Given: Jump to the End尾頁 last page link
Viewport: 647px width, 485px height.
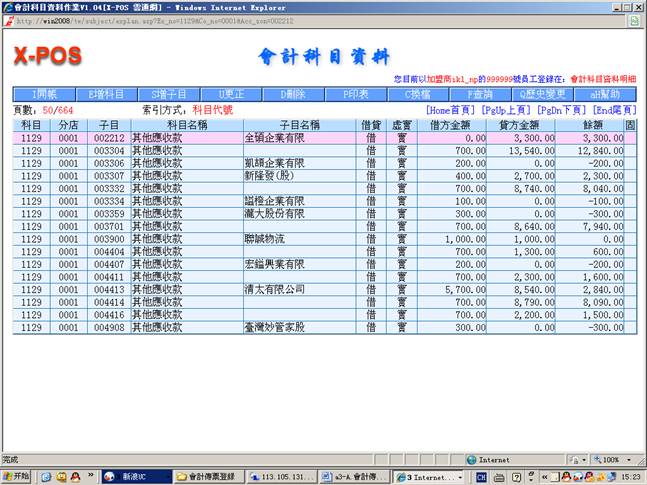Looking at the screenshot, I should click(x=615, y=109).
